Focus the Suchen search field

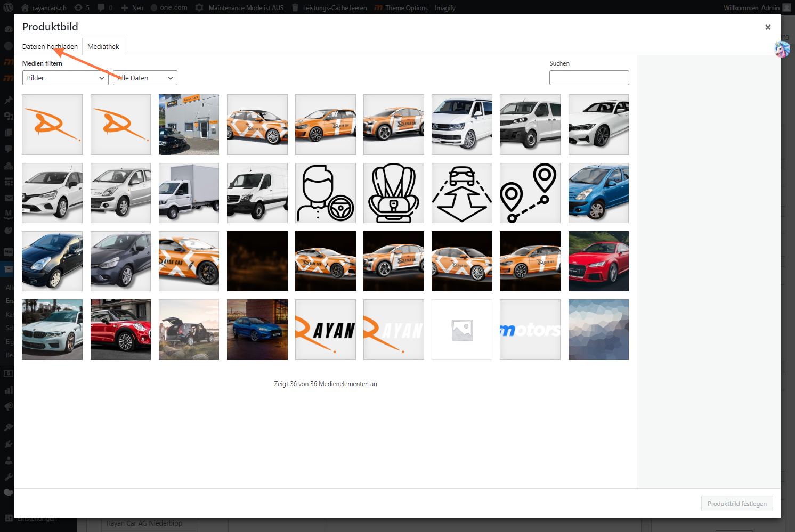point(589,78)
